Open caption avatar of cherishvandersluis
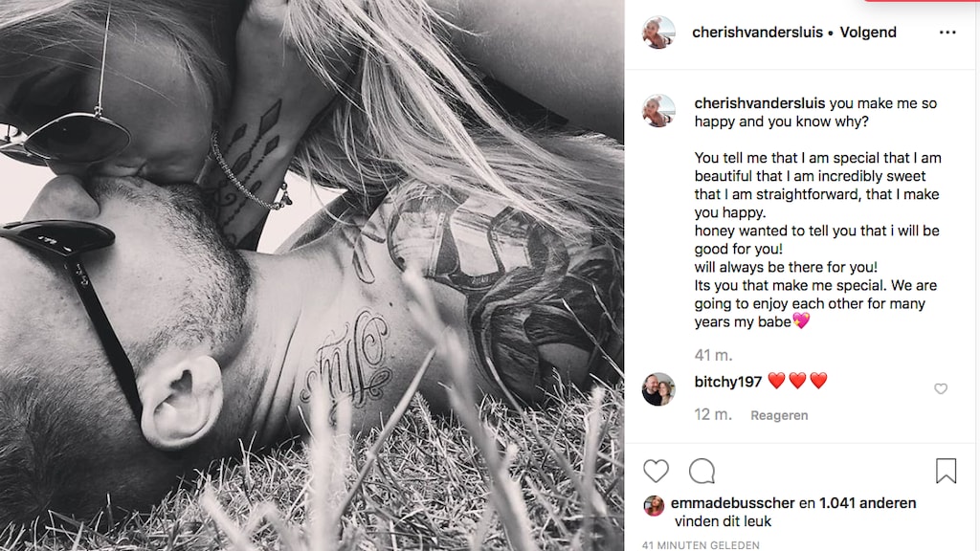The height and width of the screenshot is (551, 980). click(658, 111)
